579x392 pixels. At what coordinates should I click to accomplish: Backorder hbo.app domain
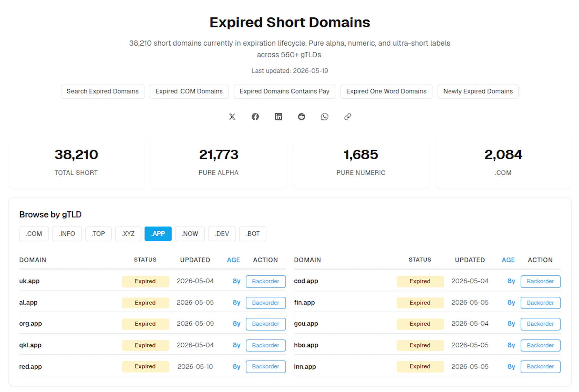(540, 345)
